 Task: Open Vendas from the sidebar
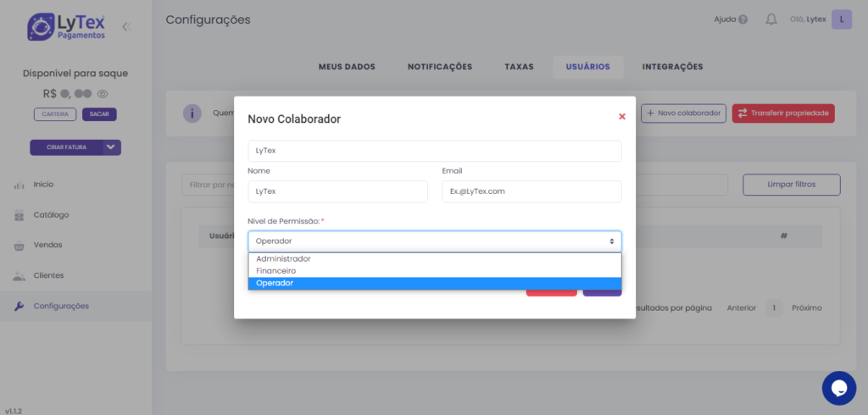pos(47,245)
